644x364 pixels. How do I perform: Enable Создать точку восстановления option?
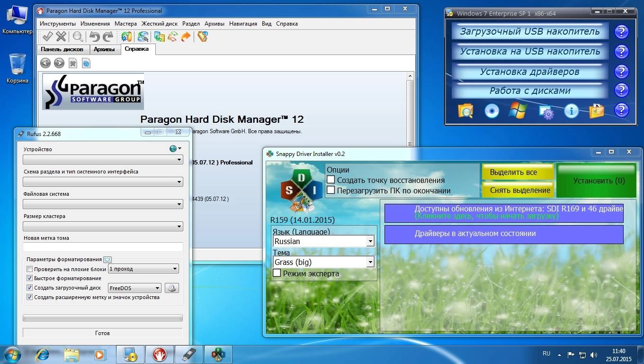[x=331, y=180]
